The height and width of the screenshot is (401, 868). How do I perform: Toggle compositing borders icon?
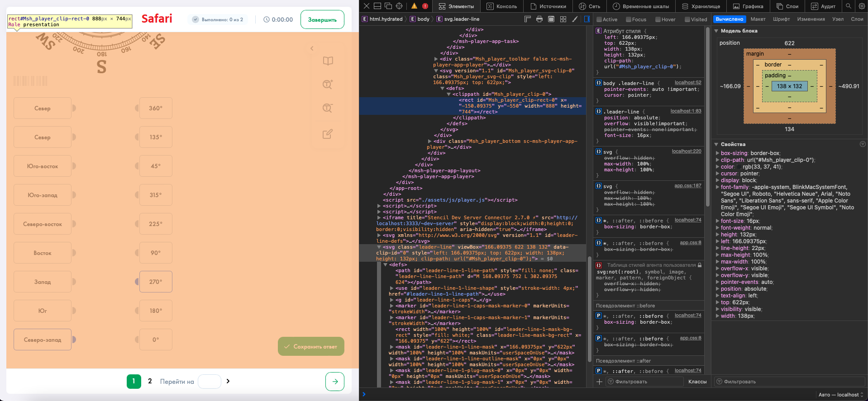coord(551,19)
